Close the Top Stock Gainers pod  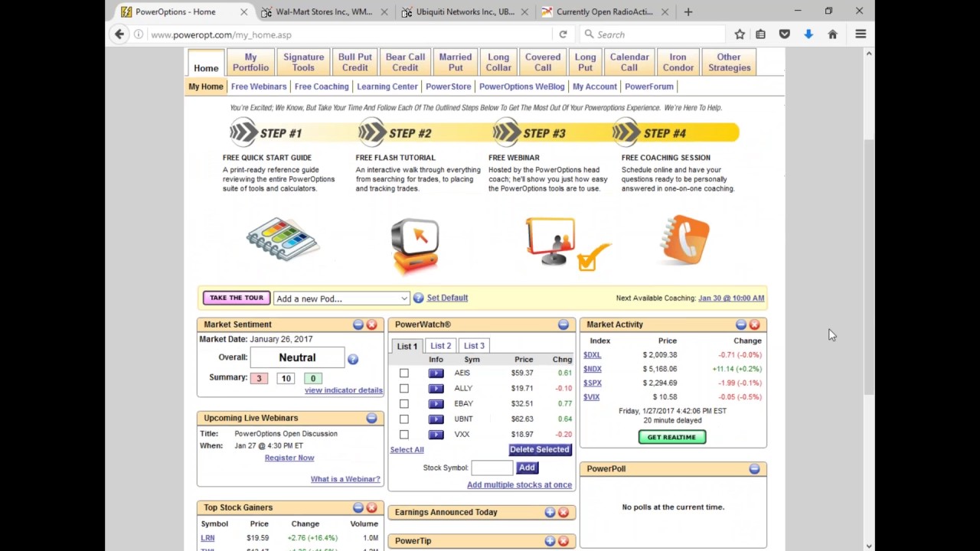click(x=371, y=507)
